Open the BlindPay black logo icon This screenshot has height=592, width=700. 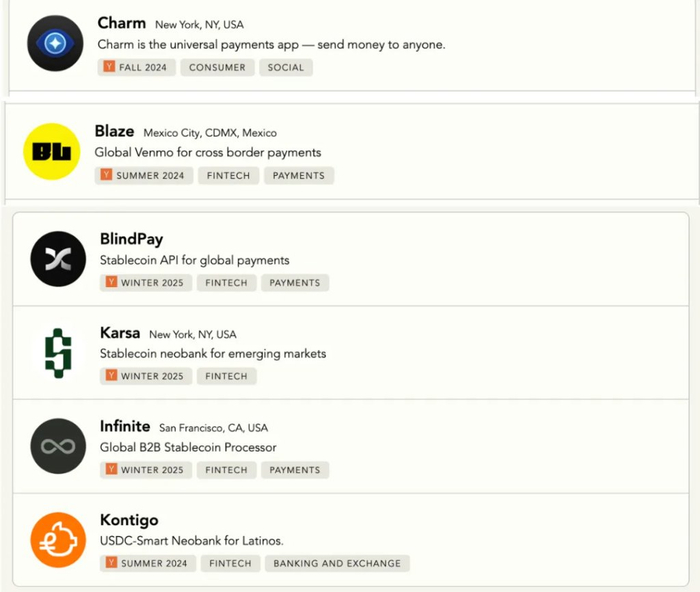click(x=58, y=259)
